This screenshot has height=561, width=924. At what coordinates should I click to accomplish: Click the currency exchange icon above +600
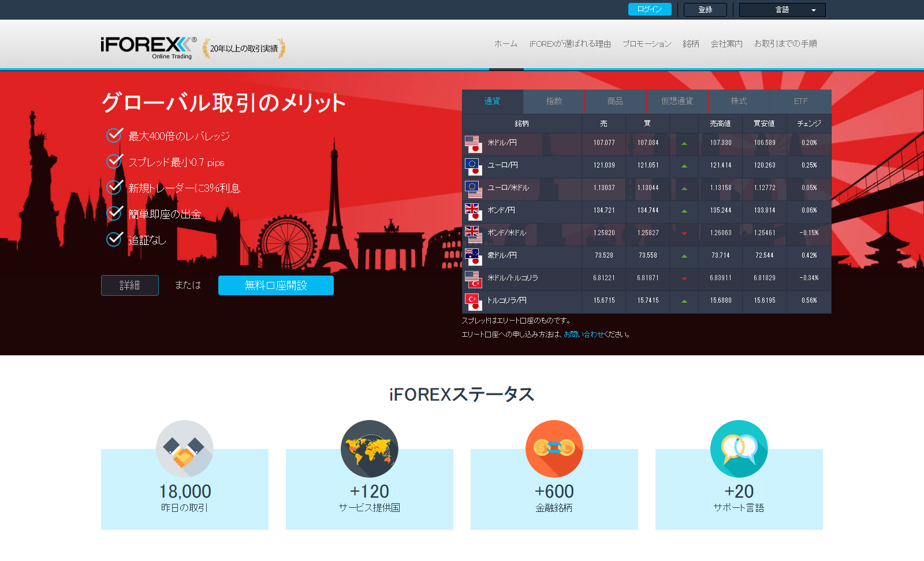pyautogui.click(x=554, y=449)
